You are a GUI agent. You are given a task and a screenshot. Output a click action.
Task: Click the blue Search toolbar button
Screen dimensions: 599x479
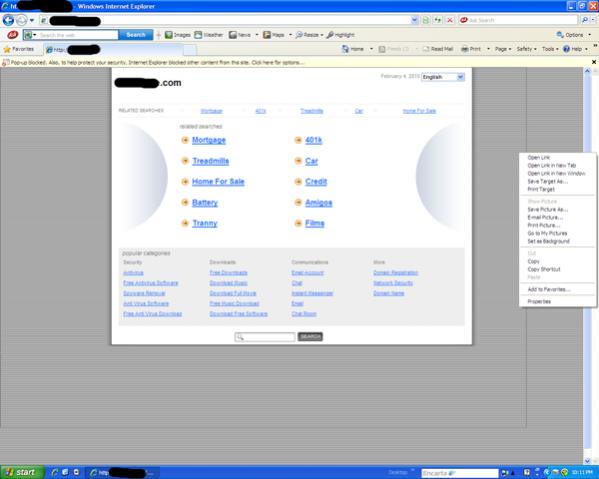[x=136, y=35]
